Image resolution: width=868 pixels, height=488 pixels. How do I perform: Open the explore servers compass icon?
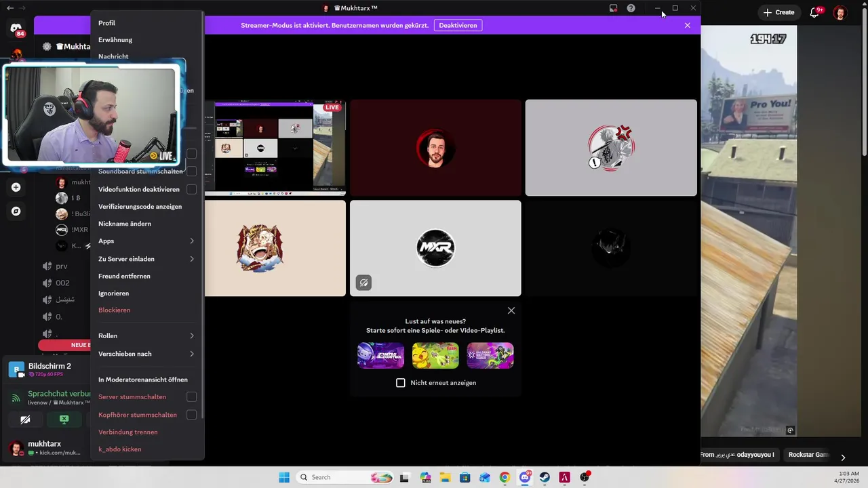click(x=16, y=211)
